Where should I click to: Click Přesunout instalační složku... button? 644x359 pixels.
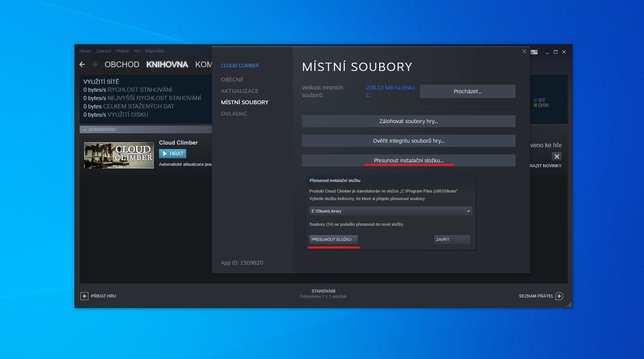(x=409, y=160)
